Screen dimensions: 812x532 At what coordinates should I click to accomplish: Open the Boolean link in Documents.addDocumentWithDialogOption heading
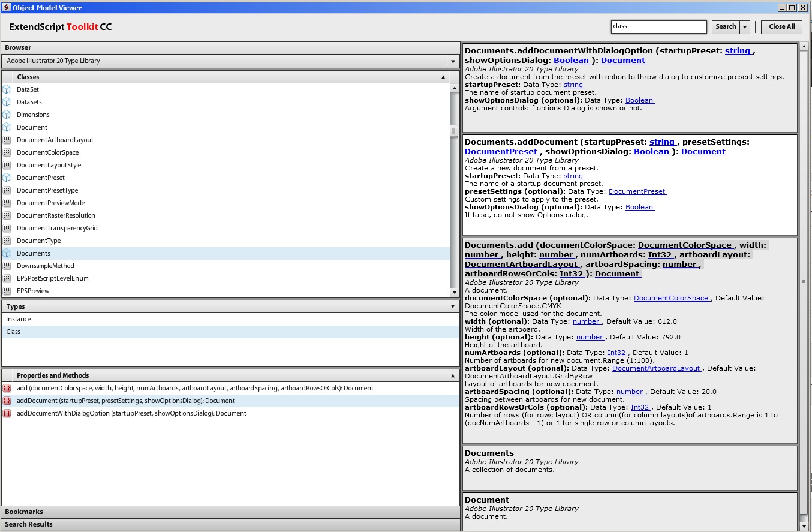pos(572,61)
